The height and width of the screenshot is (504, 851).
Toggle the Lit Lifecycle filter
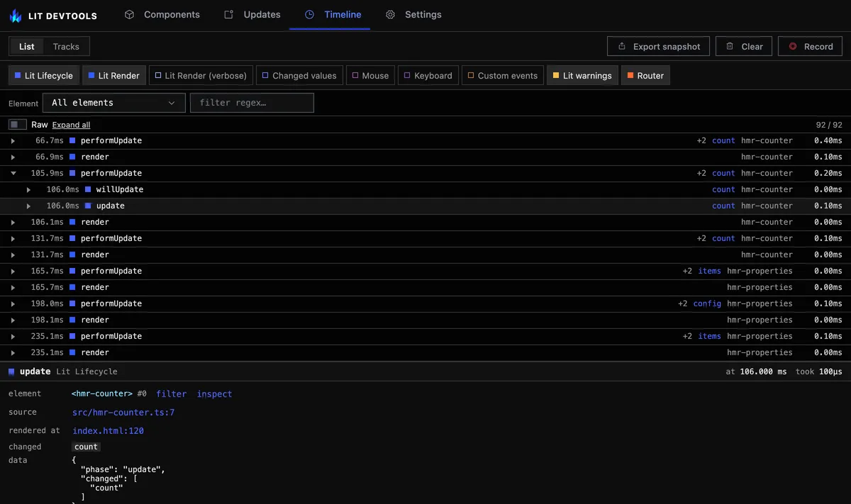click(44, 76)
